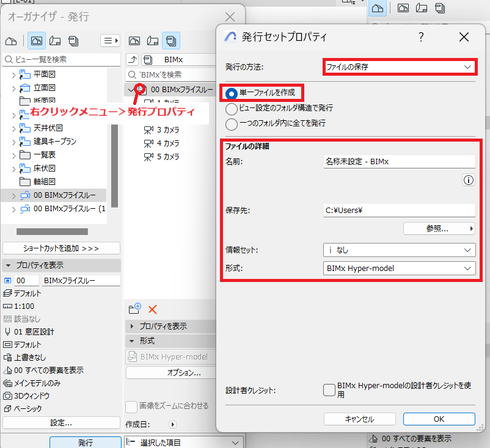
Task: Open the 情報セット dropdown
Action: tap(400, 250)
